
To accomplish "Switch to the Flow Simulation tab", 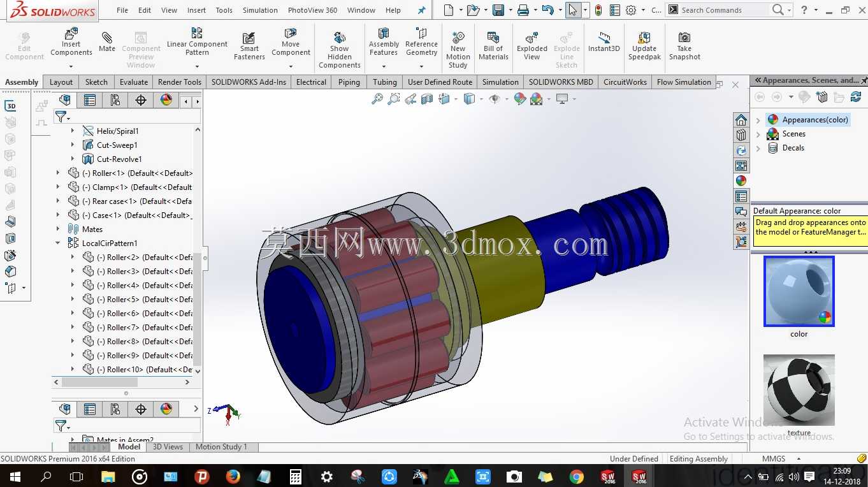I will point(684,82).
